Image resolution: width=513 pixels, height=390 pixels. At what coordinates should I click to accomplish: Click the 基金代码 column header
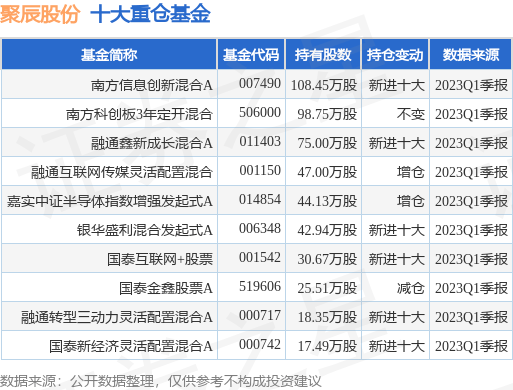(251, 55)
